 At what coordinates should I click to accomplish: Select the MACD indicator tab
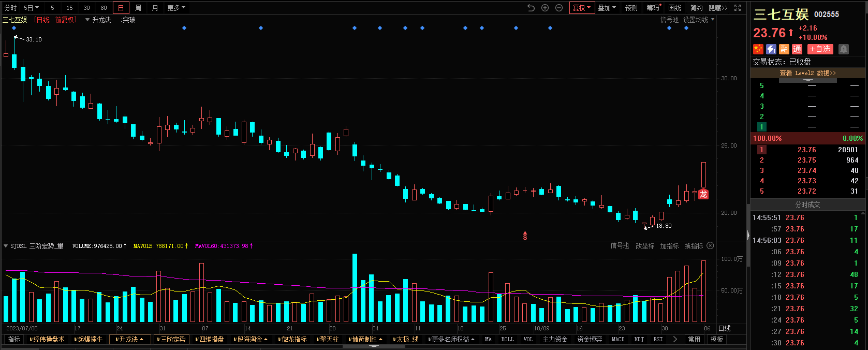coord(618,340)
